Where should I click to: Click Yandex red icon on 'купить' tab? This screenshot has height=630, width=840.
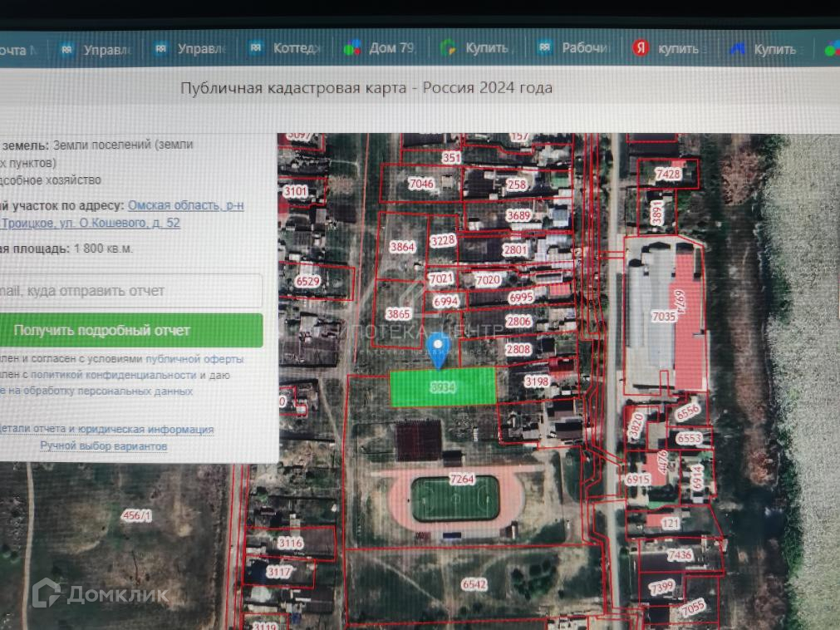coord(641,48)
